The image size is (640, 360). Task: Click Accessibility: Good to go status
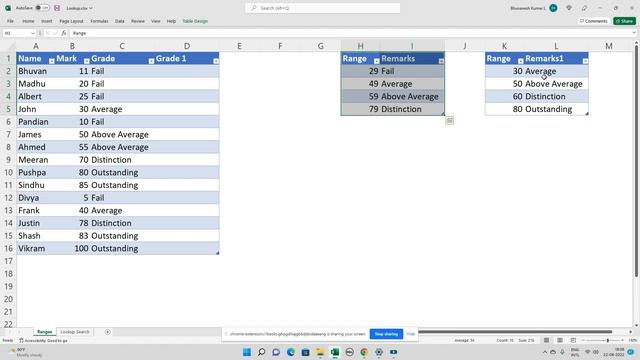pyautogui.click(x=43, y=340)
